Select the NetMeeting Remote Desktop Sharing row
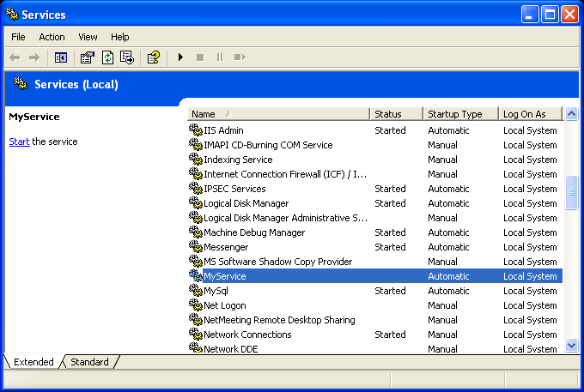Viewport: 584px width, 392px height. (x=375, y=320)
